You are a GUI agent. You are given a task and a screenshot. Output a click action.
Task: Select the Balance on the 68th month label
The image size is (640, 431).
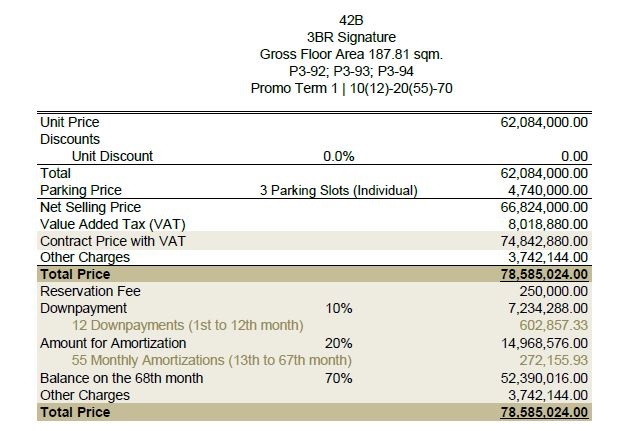tap(122, 378)
